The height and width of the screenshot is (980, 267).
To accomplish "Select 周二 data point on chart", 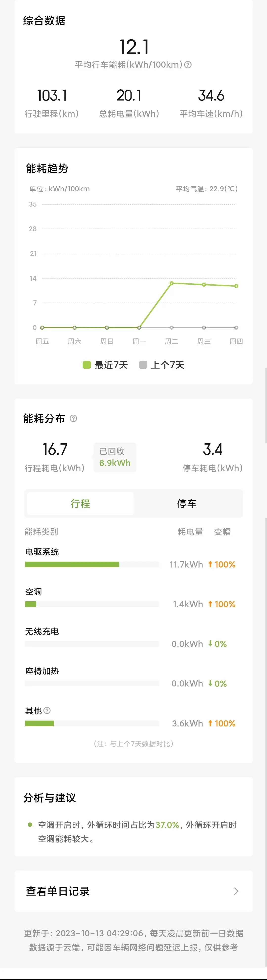I will click(171, 283).
